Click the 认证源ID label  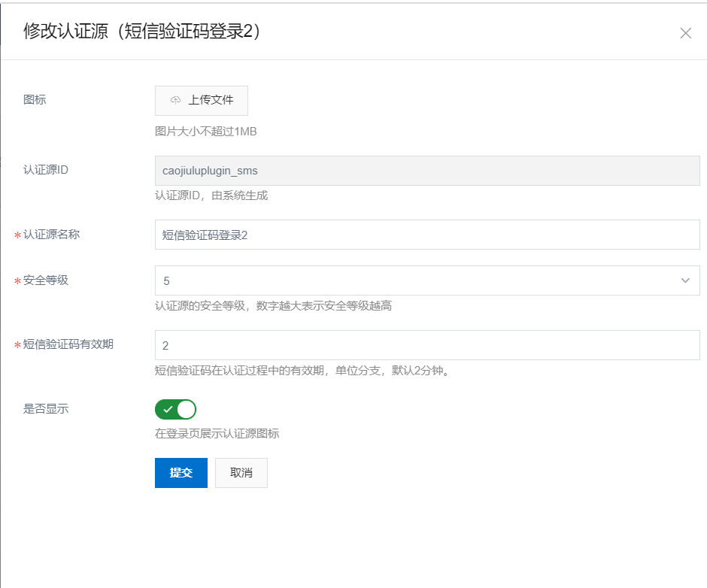pos(46,170)
